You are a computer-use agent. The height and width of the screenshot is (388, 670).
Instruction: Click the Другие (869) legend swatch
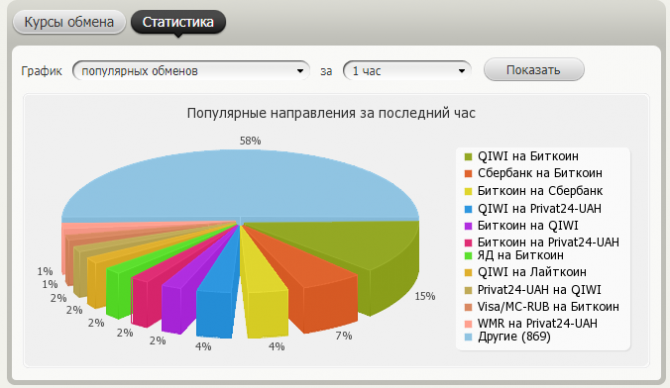tap(468, 337)
